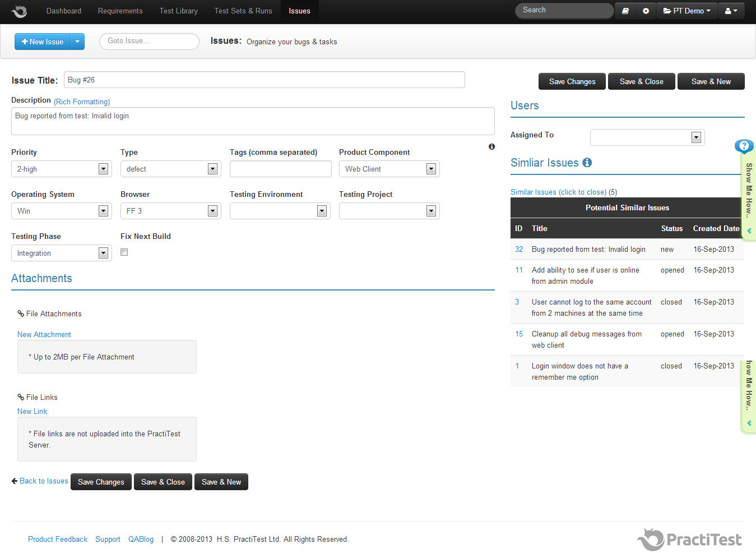756x553 pixels.
Task: Click the info icon beside Similar Issues heading
Action: tap(587, 163)
